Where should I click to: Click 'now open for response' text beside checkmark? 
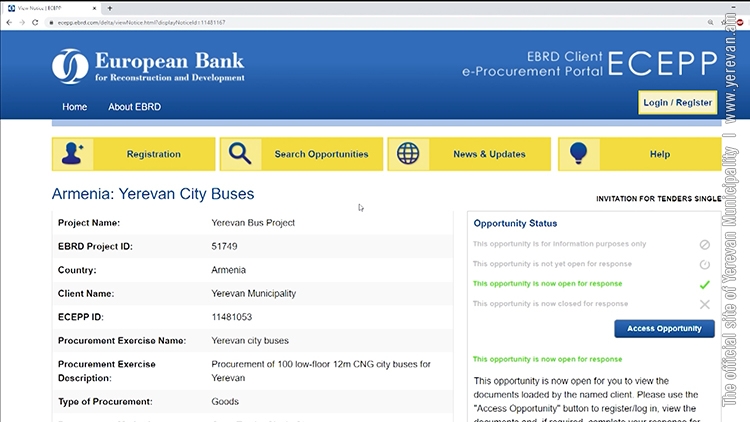click(x=548, y=284)
